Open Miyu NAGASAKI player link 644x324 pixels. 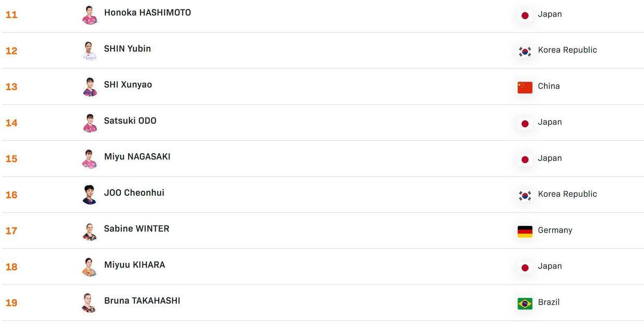(x=137, y=157)
